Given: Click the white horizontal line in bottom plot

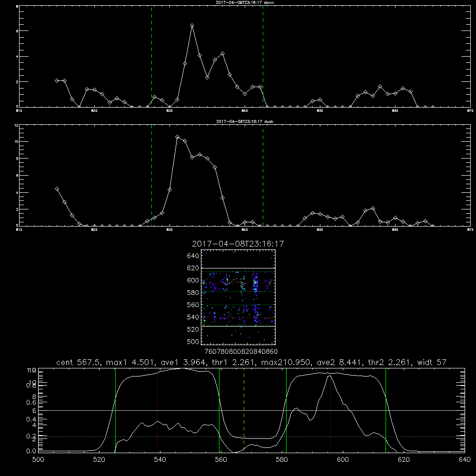Looking at the screenshot, I should pyautogui.click(x=251, y=410).
